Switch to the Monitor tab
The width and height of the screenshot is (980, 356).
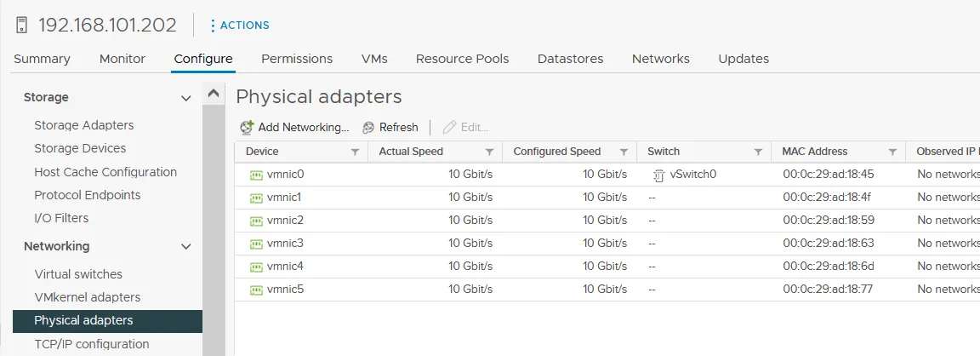pyautogui.click(x=122, y=59)
